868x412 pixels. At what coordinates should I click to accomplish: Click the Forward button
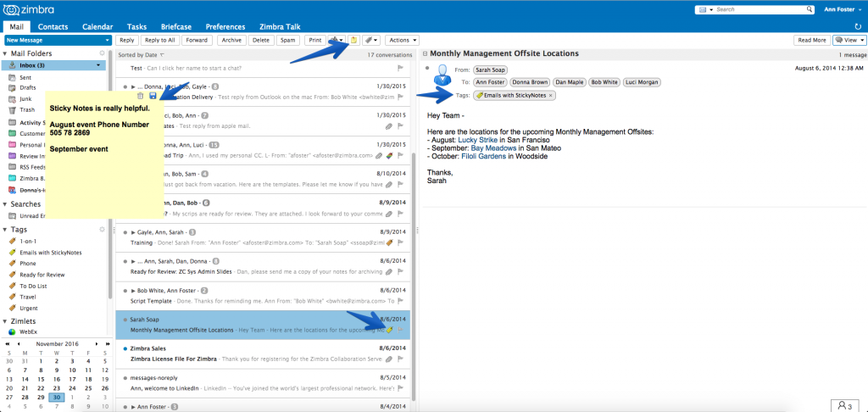(x=197, y=40)
